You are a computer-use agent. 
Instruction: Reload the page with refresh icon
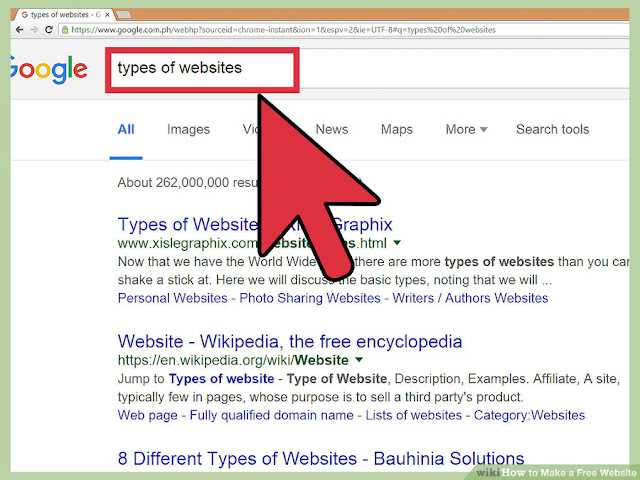pyautogui.click(x=49, y=30)
